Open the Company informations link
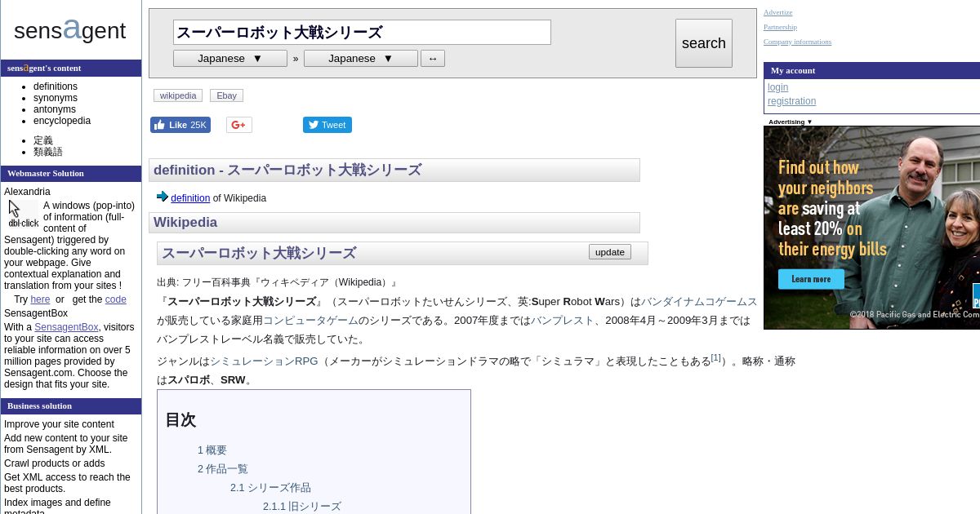The width and height of the screenshot is (980, 514). coord(797,42)
